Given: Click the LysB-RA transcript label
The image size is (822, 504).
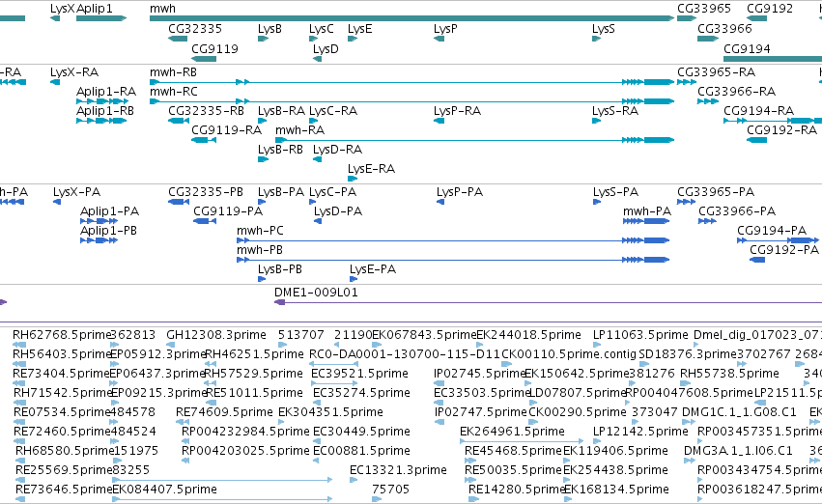Looking at the screenshot, I should tap(281, 111).
